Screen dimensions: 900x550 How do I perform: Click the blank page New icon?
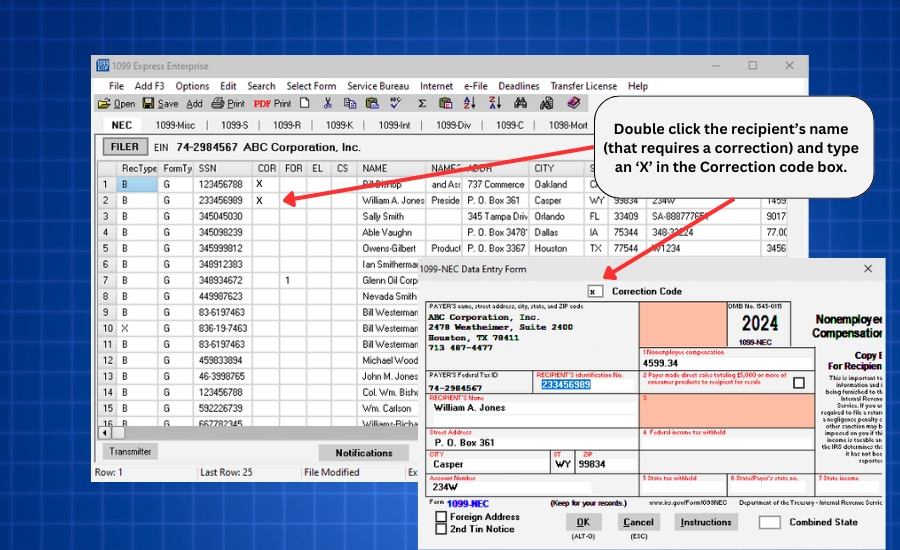point(303,103)
